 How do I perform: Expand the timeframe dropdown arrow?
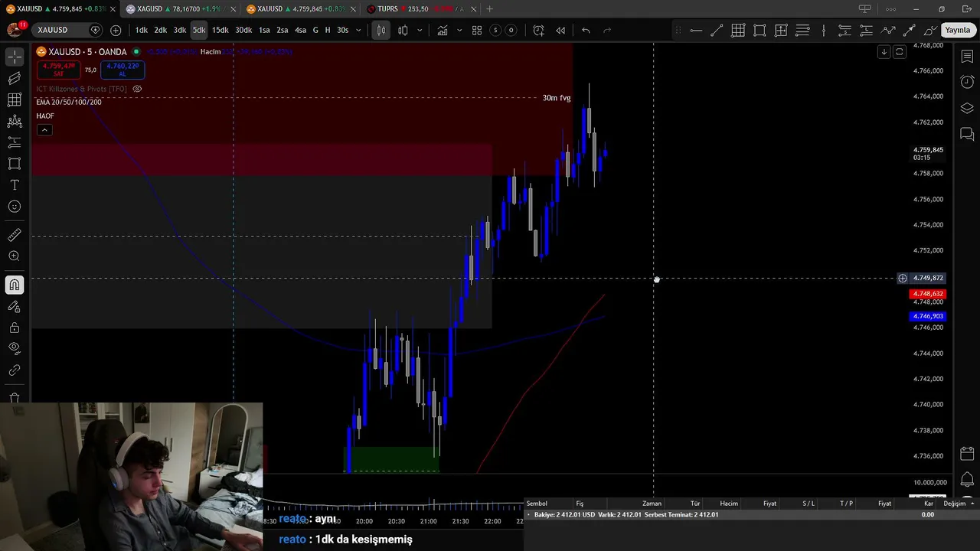click(358, 30)
